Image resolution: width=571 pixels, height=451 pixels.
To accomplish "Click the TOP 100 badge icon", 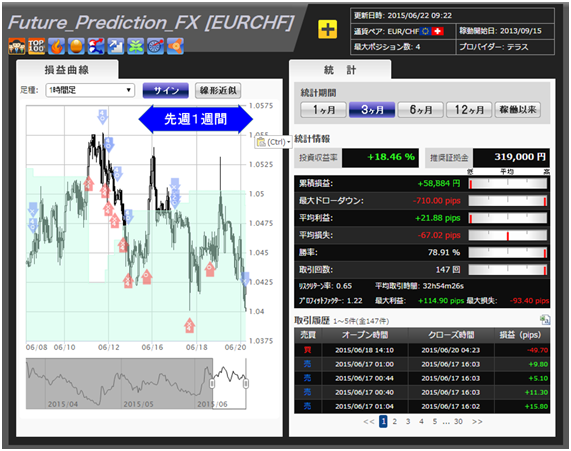I will [36, 46].
